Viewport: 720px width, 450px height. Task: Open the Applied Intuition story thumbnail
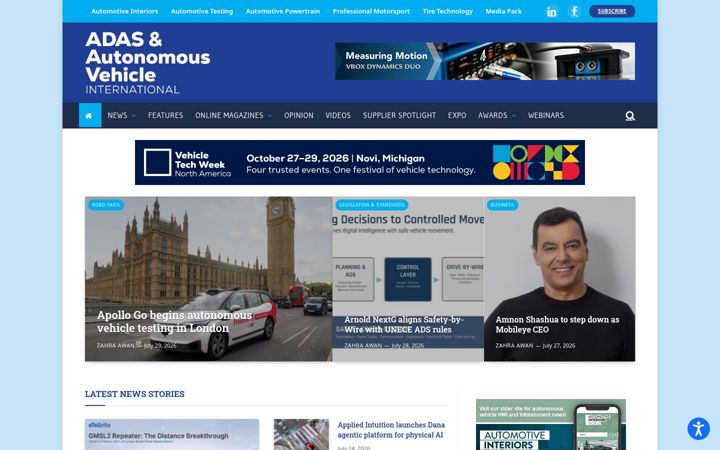pyautogui.click(x=301, y=434)
